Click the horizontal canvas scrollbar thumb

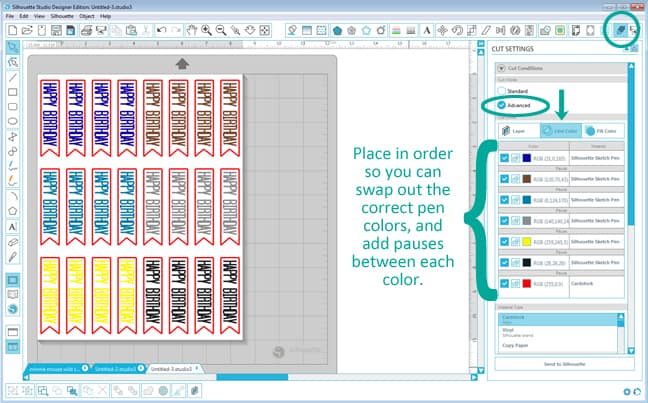tap(252, 377)
